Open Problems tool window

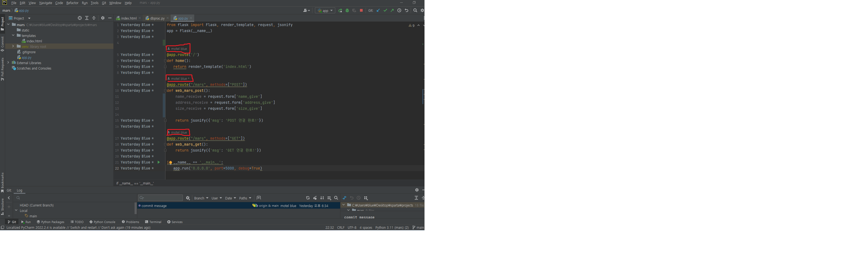point(130,222)
